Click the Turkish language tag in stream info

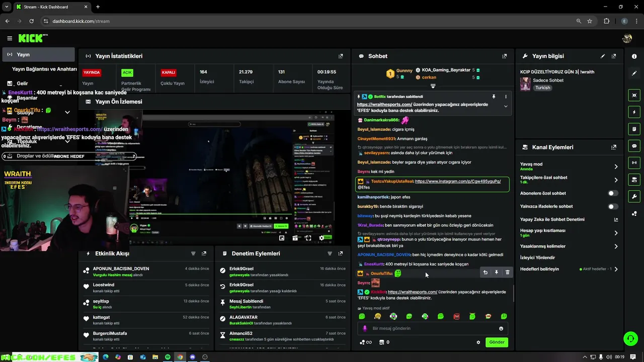542,88
